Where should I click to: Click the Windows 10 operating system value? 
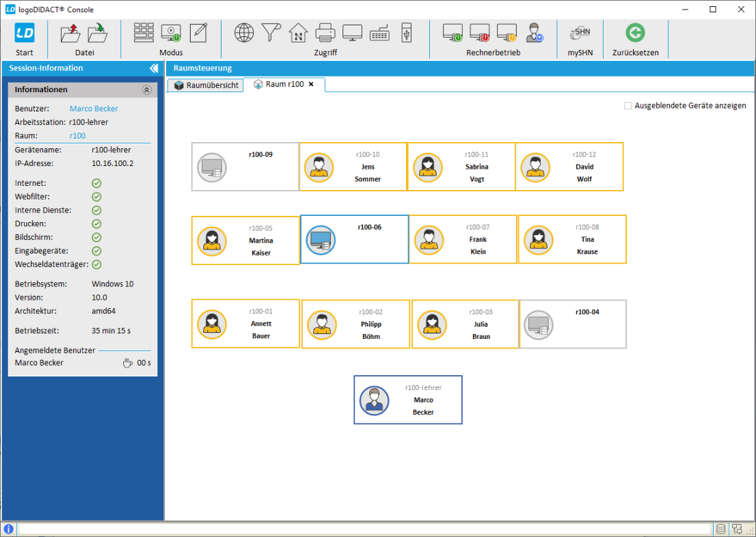click(113, 284)
